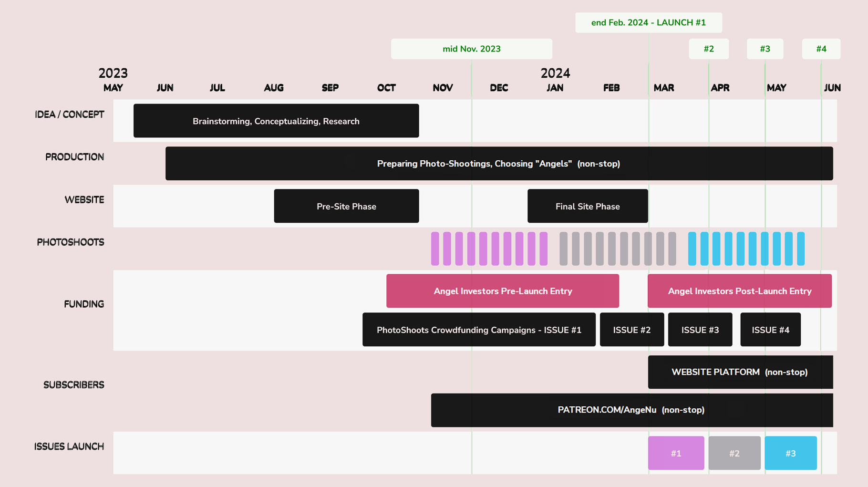Click the 'PATREON.COM/AngeNu' bar

click(631, 410)
